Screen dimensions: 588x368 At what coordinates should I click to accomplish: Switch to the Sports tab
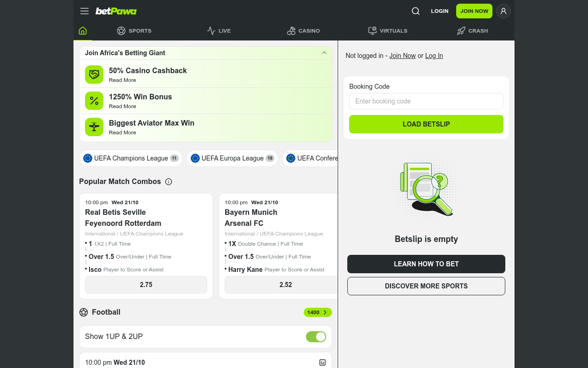point(134,31)
